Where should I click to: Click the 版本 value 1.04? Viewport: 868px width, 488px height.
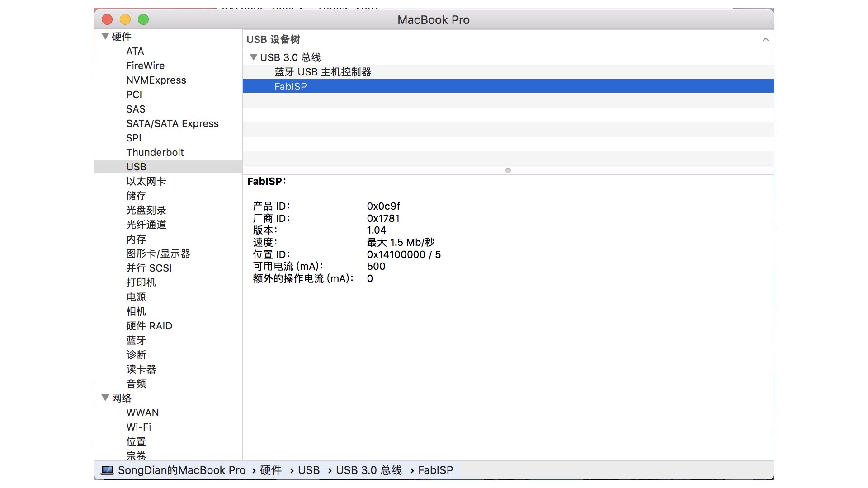[377, 230]
